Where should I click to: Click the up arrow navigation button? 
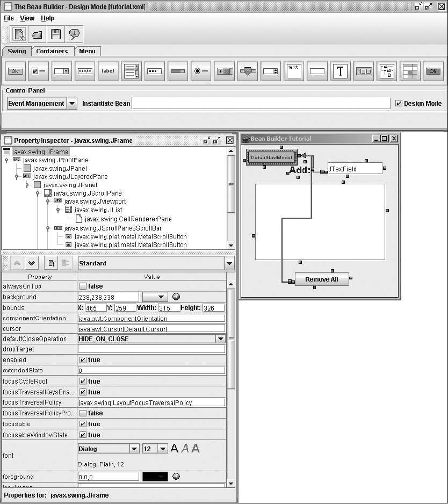click(17, 263)
